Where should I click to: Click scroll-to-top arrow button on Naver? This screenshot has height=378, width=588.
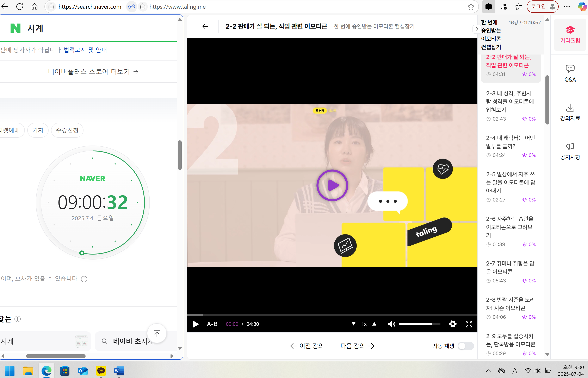pyautogui.click(x=157, y=333)
